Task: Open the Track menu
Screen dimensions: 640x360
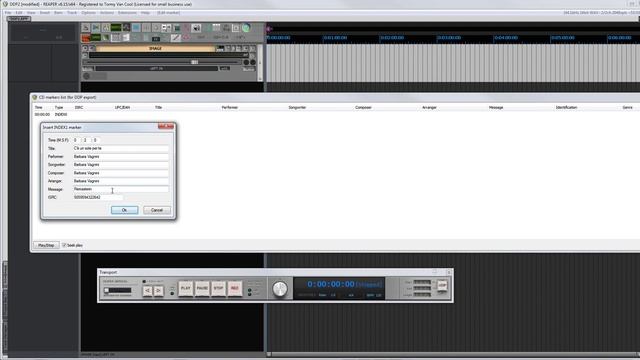Action: click(72, 13)
